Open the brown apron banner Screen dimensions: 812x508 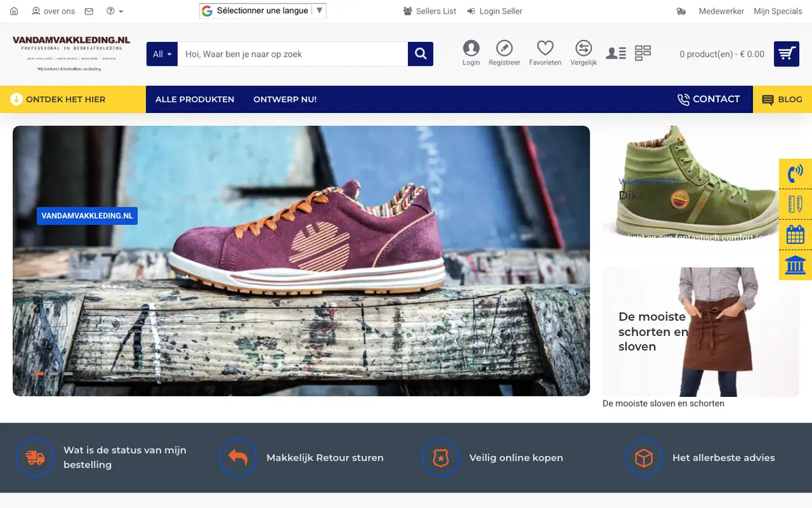pyautogui.click(x=700, y=332)
